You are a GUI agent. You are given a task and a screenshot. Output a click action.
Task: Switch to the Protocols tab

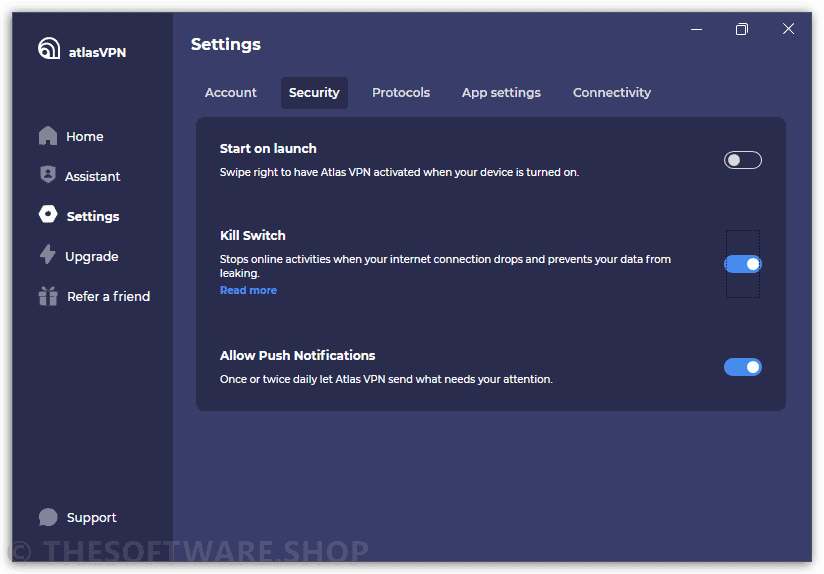point(401,93)
